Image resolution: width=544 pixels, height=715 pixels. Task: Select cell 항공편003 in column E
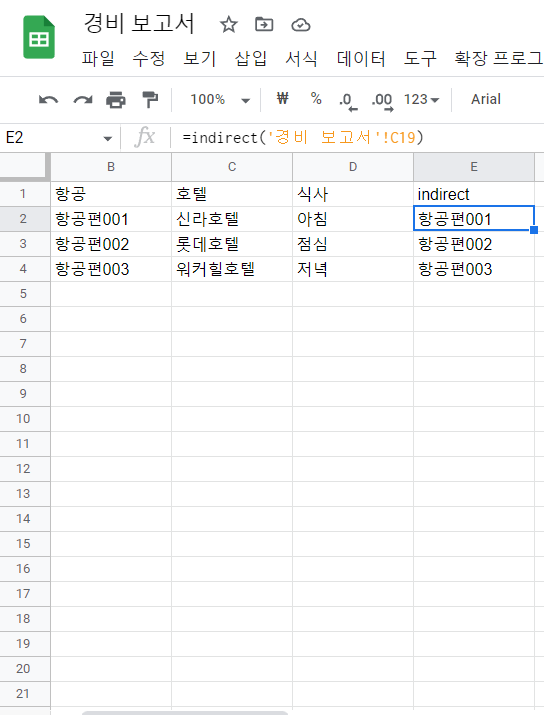click(474, 269)
